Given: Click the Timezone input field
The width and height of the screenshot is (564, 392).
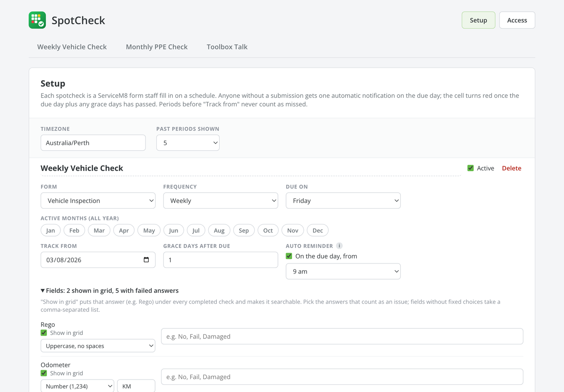Looking at the screenshot, I should point(93,143).
